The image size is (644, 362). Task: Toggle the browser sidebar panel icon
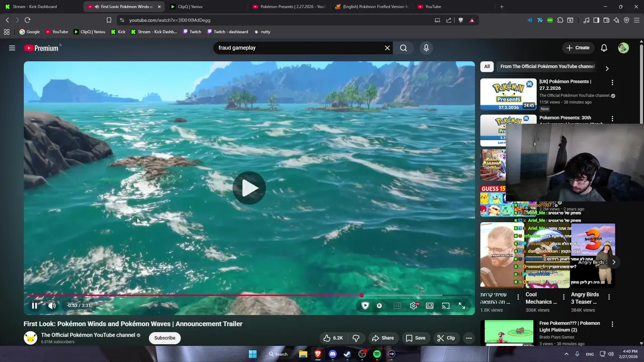(596, 20)
